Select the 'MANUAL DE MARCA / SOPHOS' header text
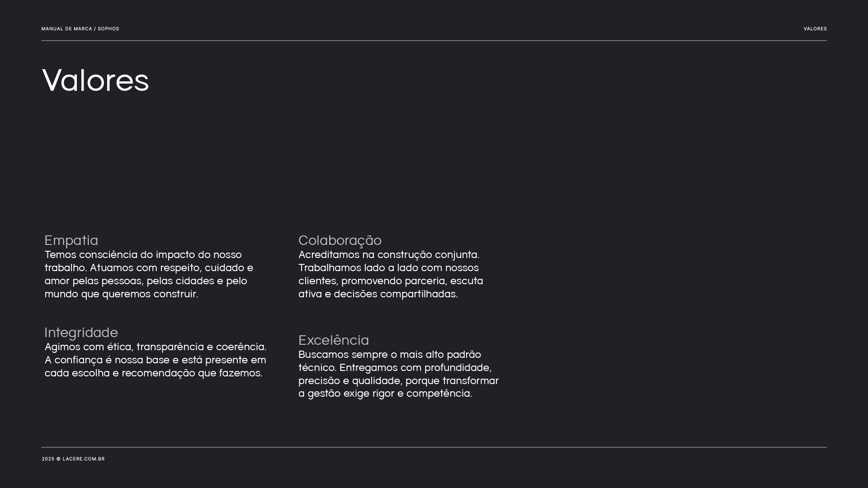 point(80,29)
